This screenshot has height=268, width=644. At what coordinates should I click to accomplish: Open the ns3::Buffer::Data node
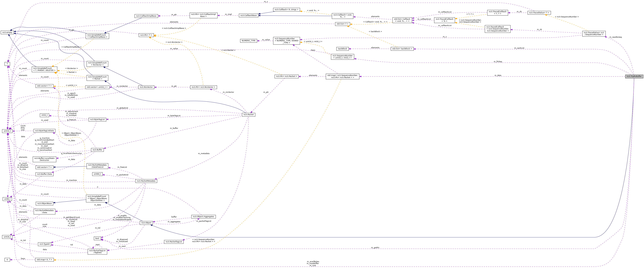pyautogui.click(x=44, y=174)
